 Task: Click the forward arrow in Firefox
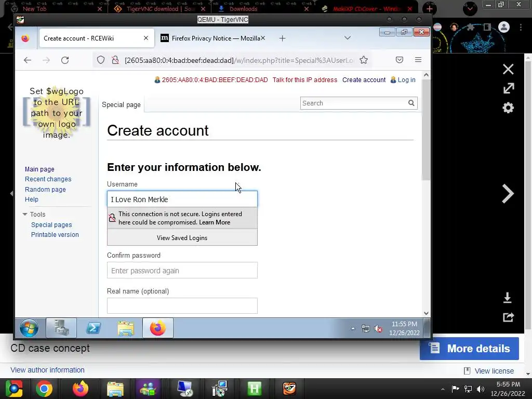coord(46,60)
